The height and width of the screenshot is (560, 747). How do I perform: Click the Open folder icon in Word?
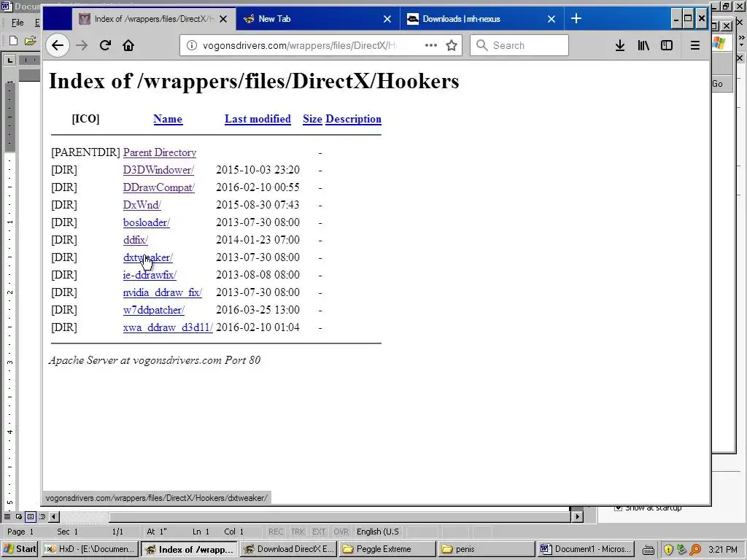click(30, 41)
